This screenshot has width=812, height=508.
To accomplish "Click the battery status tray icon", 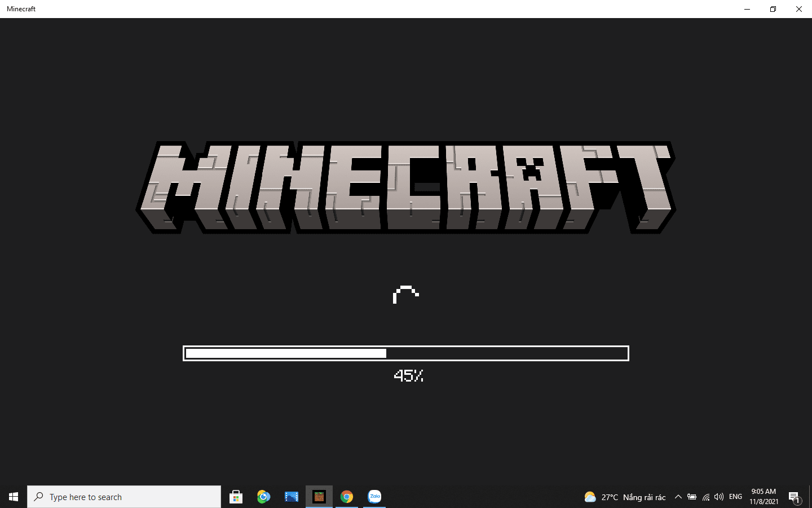I will click(x=692, y=497).
